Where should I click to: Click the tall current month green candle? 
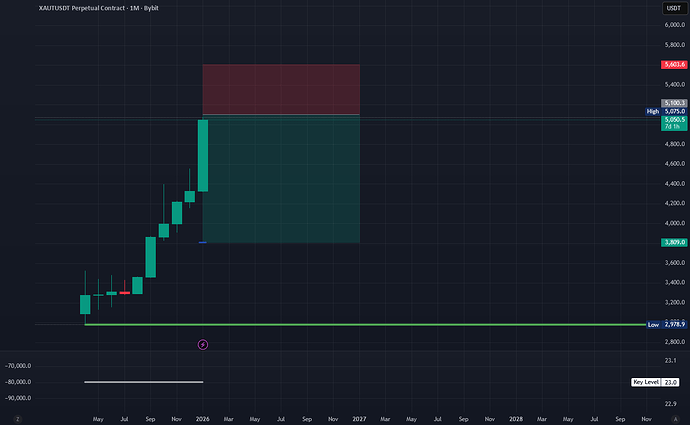[x=203, y=155]
